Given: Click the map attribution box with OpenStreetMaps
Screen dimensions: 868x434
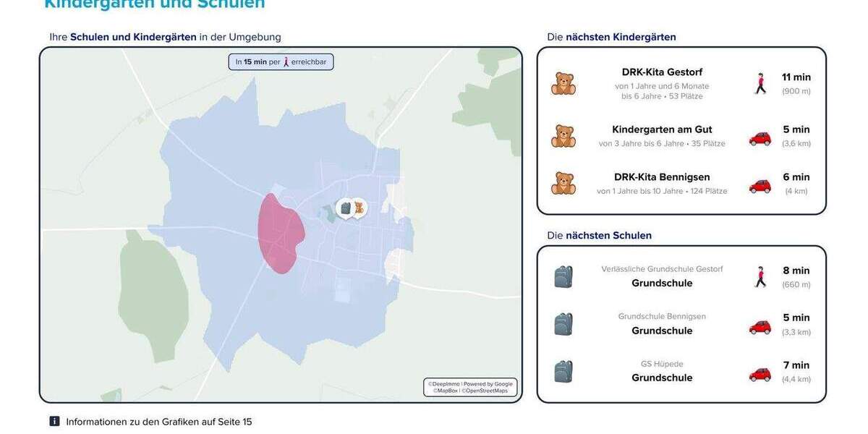Looking at the screenshot, I should pyautogui.click(x=470, y=387).
